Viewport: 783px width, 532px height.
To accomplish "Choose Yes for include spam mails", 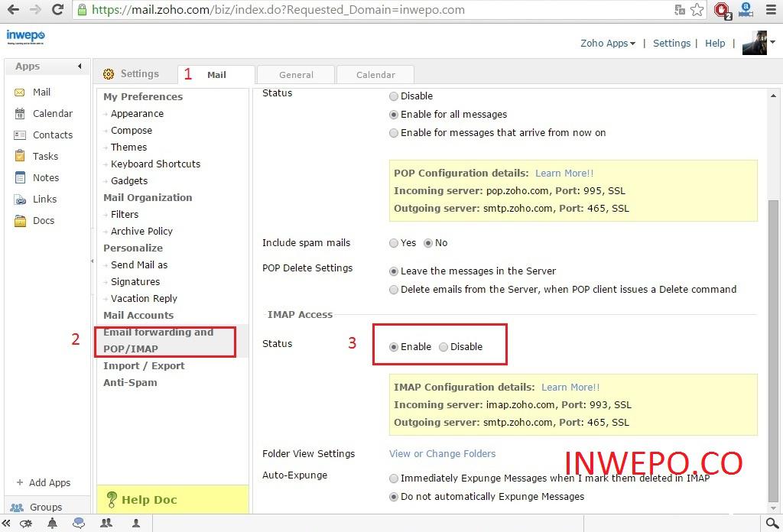I will point(394,243).
